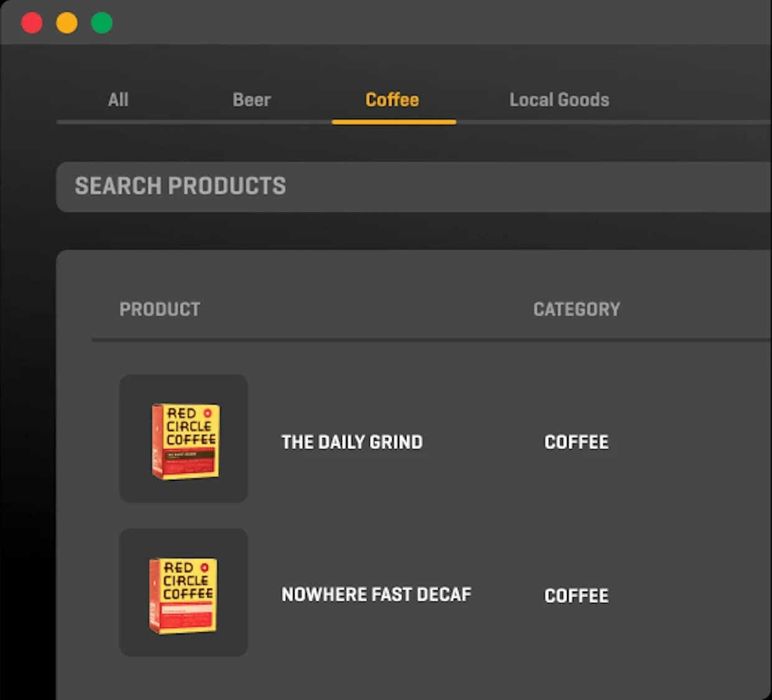Viewport: 772px width, 700px height.
Task: Maximize the window with the green button
Action: point(101,23)
